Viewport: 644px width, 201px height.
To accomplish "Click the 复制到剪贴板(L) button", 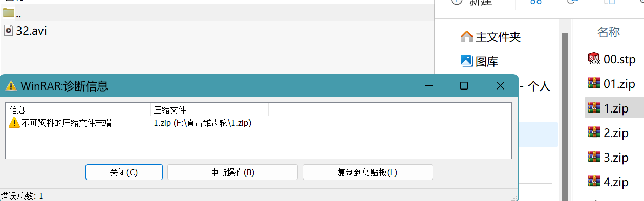I will [368, 172].
